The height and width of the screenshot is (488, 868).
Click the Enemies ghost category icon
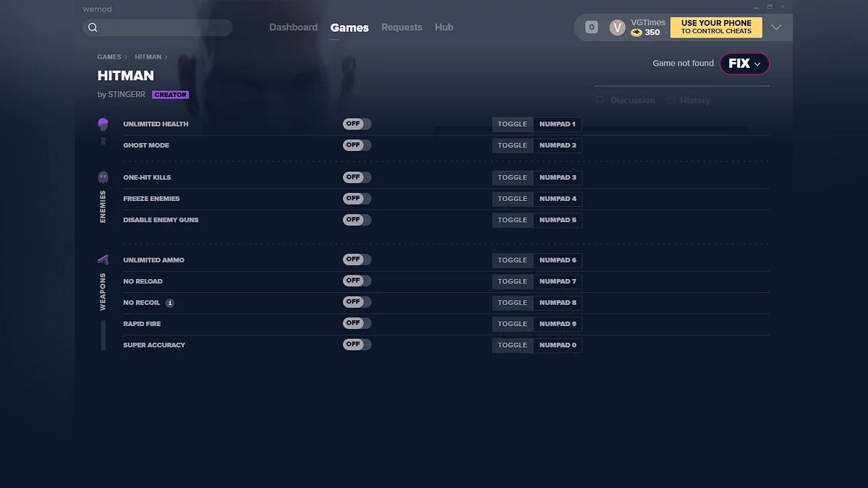[103, 177]
